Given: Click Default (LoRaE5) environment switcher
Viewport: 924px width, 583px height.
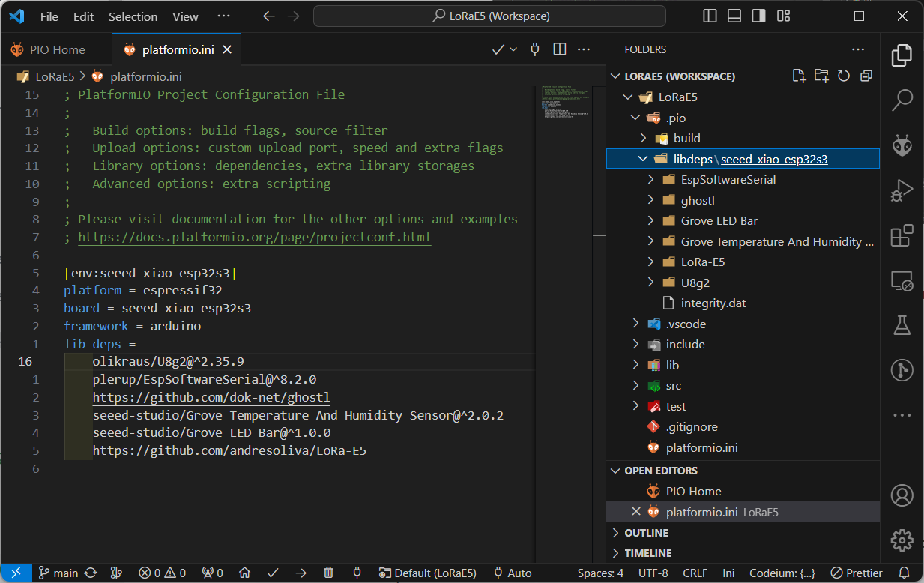Looking at the screenshot, I should coord(427,573).
